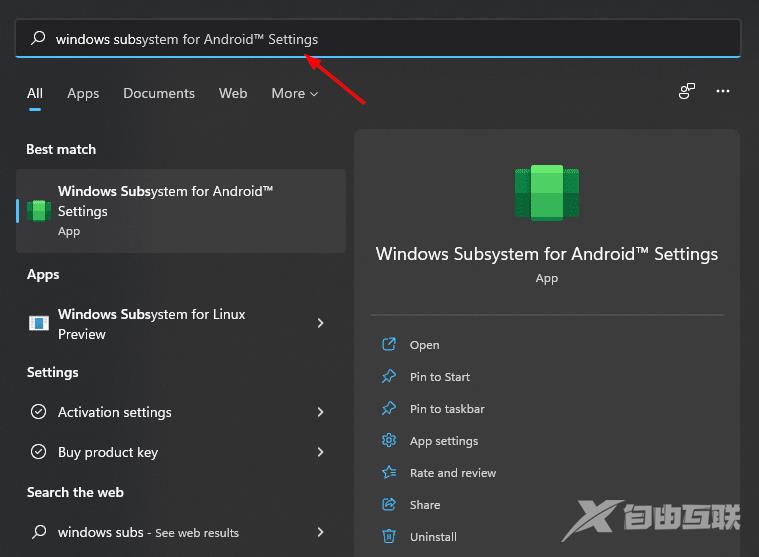
Task: Expand the Windows Subsystem for Linux Preview chevron
Action: [x=320, y=323]
